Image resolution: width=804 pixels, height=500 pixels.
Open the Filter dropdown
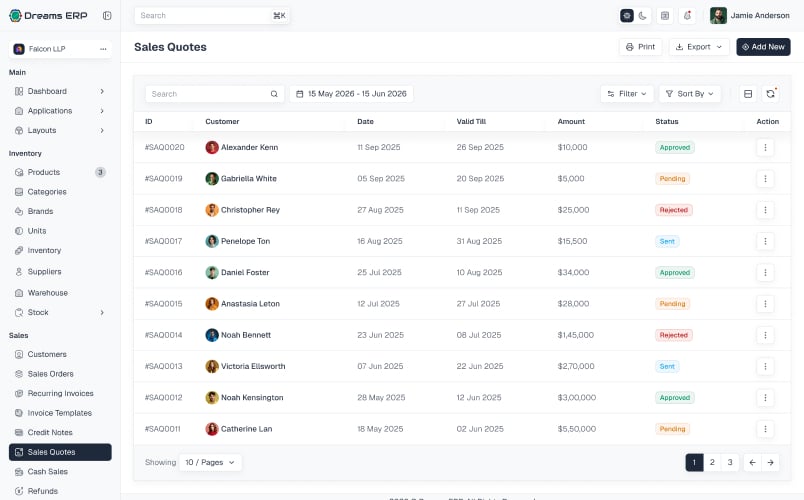(x=627, y=94)
